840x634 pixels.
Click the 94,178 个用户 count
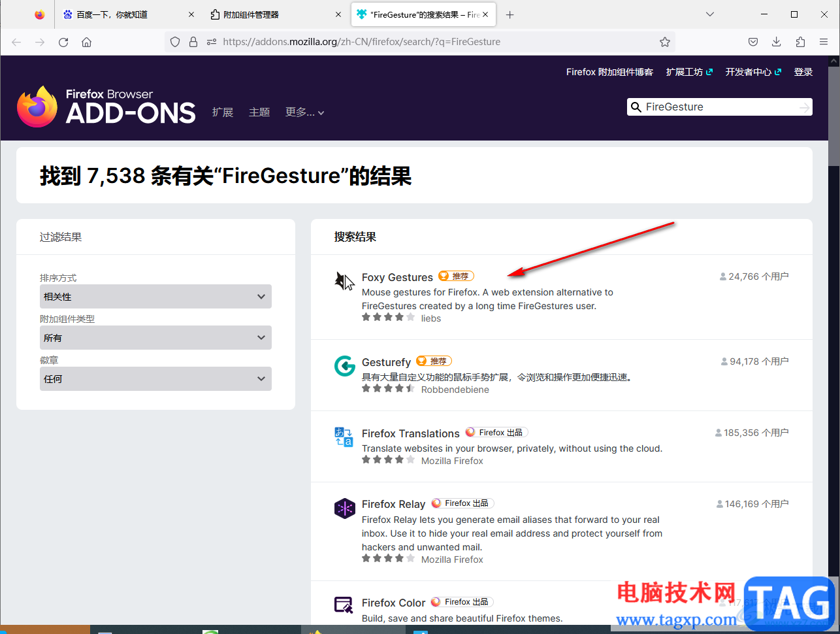754,361
